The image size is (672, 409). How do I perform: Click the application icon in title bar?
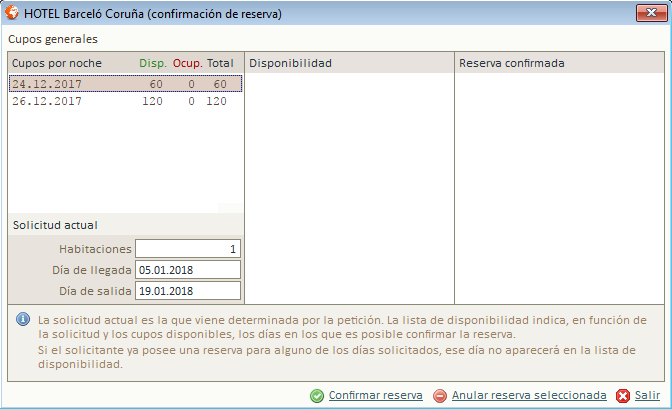coord(12,12)
